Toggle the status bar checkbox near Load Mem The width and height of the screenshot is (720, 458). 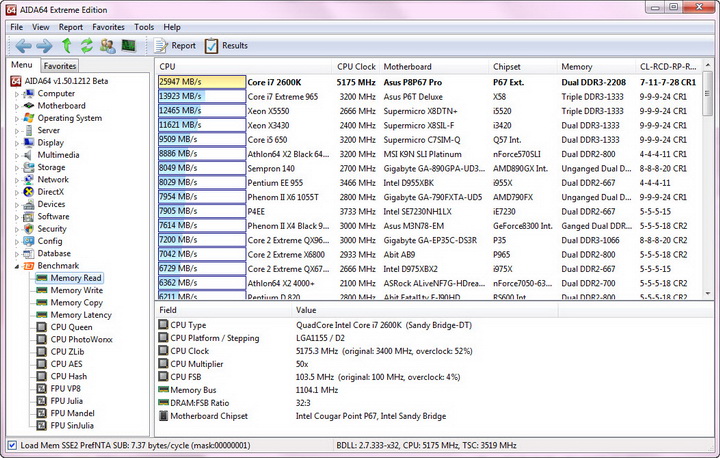tap(12, 445)
